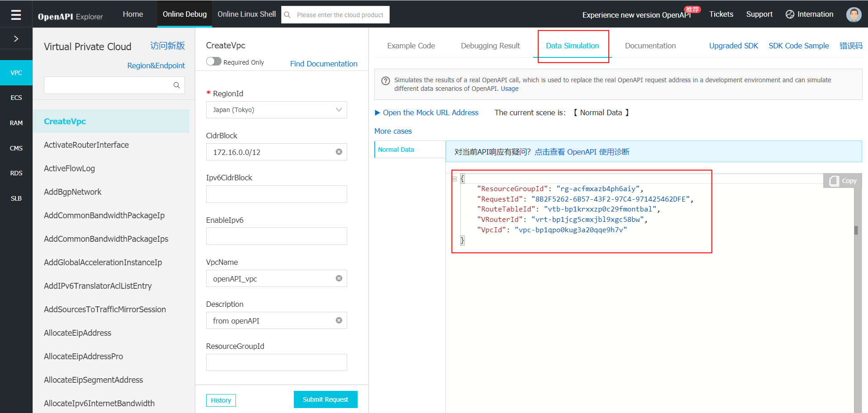This screenshot has width=868, height=413.
Task: Open the Home menu item
Action: pos(133,14)
